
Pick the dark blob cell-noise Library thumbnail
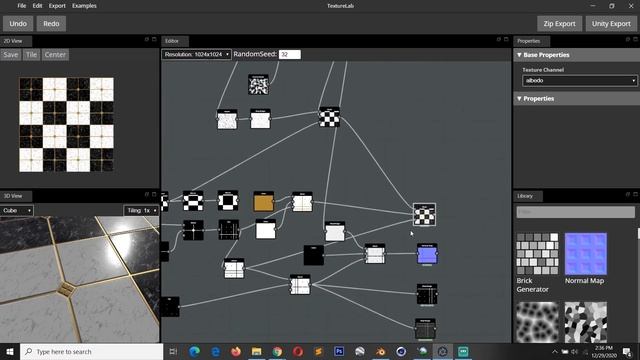537,322
